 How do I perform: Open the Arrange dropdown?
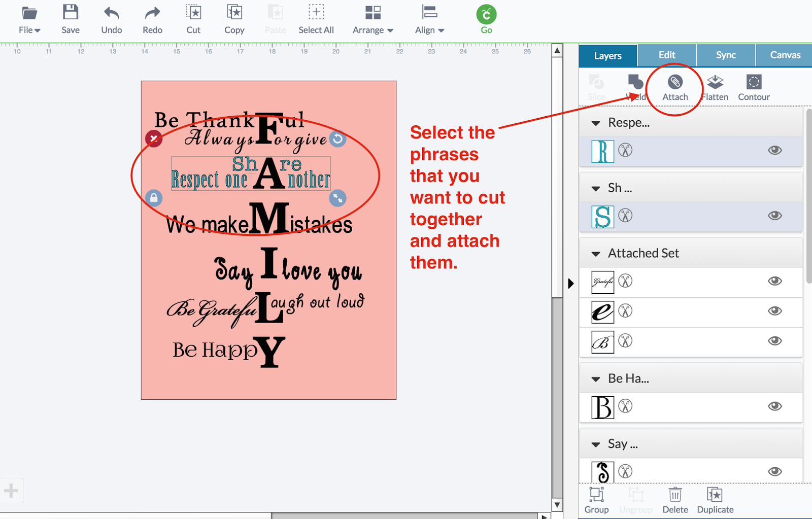click(x=373, y=19)
